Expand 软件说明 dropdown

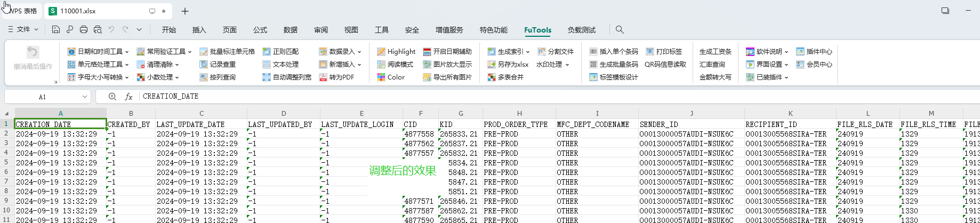pos(786,52)
